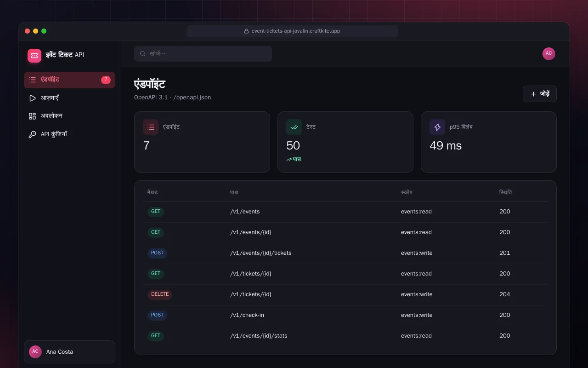588x368 pixels.
Task: Click the trending arrow beside पास
Action: click(x=289, y=160)
